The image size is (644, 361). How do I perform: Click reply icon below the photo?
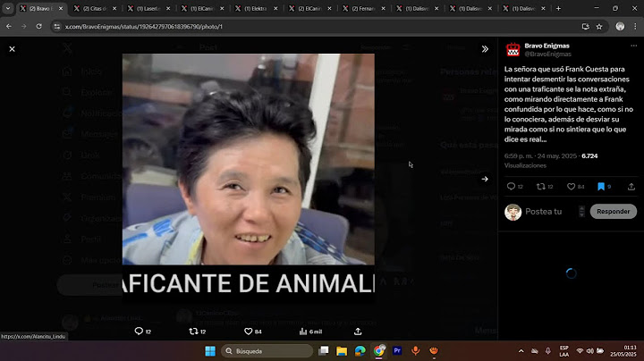[139, 331]
